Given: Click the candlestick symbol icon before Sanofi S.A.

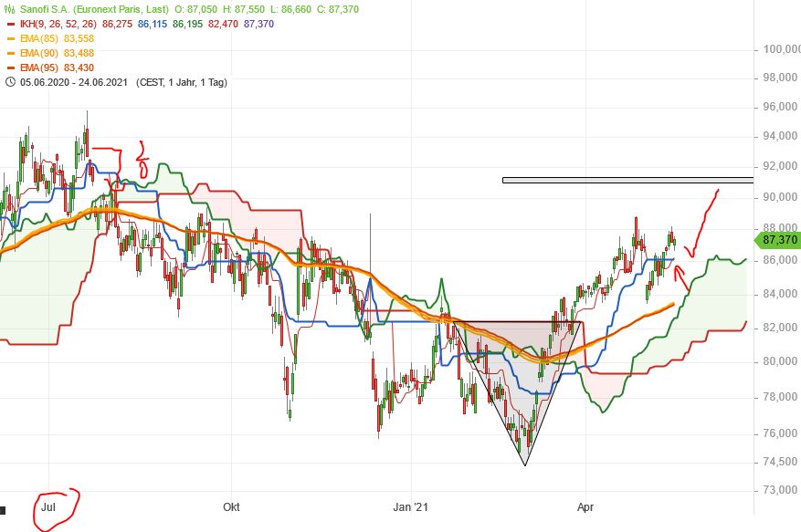Looking at the screenshot, I should (x=12, y=9).
